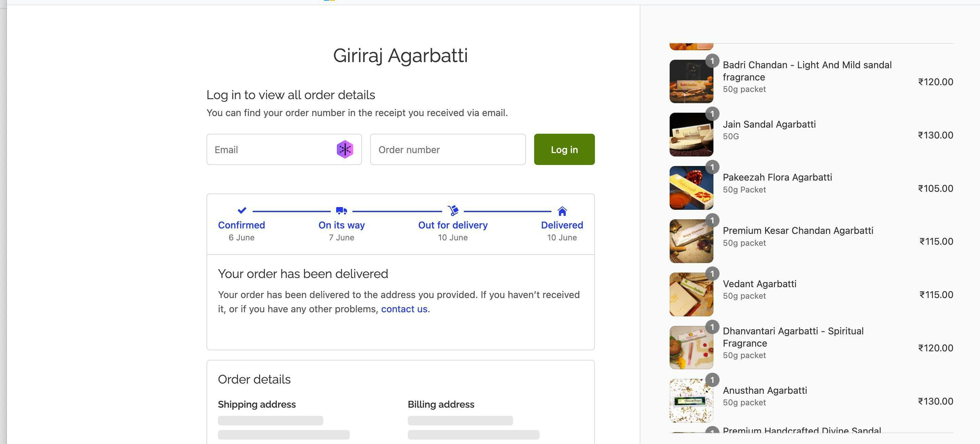Click the purple autofill icon in Email field
Viewport: 980px width, 444px height.
tap(345, 149)
